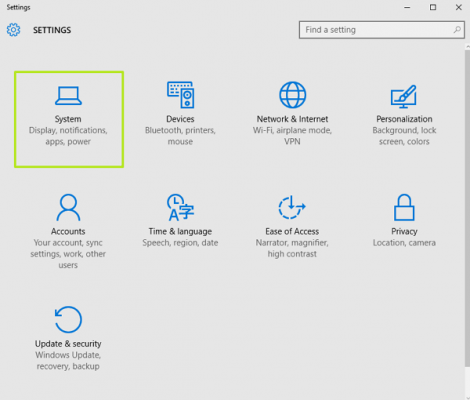Click the Settings gear icon in header
The height and width of the screenshot is (400, 470).
pos(13,30)
